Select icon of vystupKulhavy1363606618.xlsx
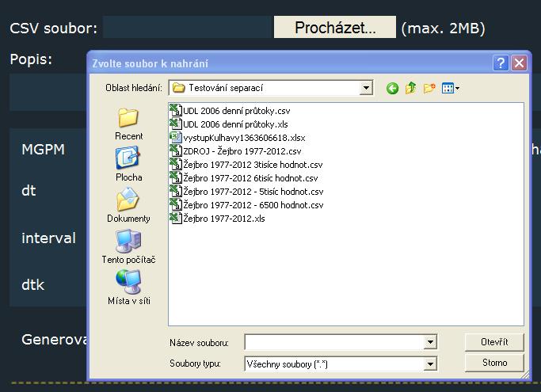The height and width of the screenshot is (392, 541). 176,137
